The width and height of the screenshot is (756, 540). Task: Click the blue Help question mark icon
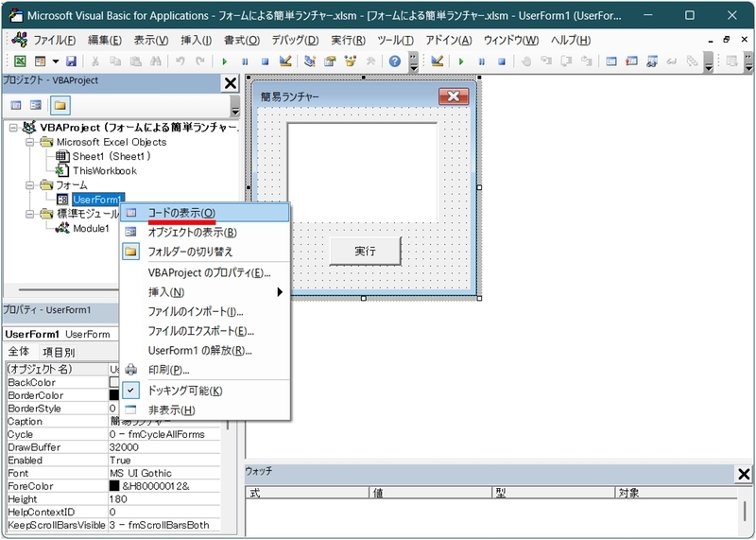point(395,61)
